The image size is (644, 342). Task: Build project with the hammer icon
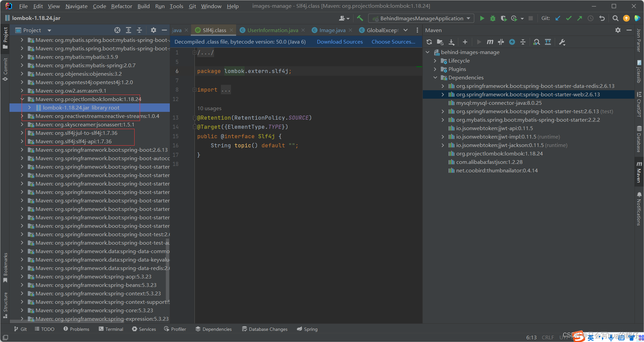click(360, 18)
